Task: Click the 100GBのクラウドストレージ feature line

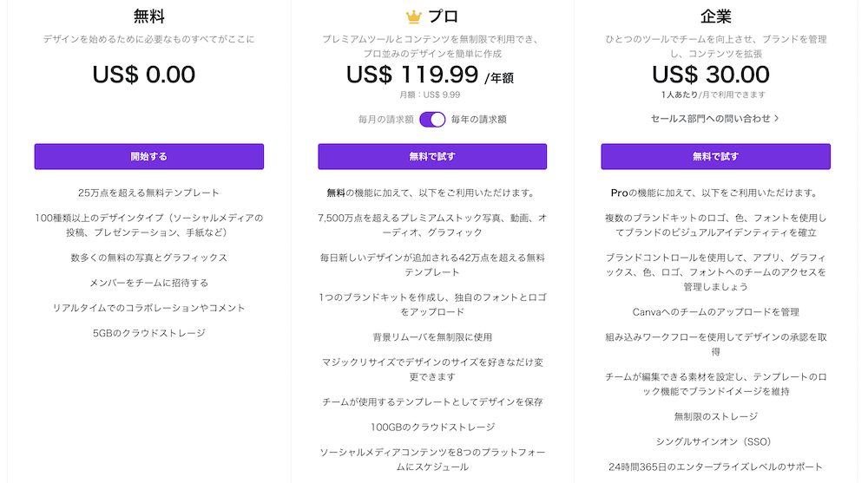Action: [431, 427]
